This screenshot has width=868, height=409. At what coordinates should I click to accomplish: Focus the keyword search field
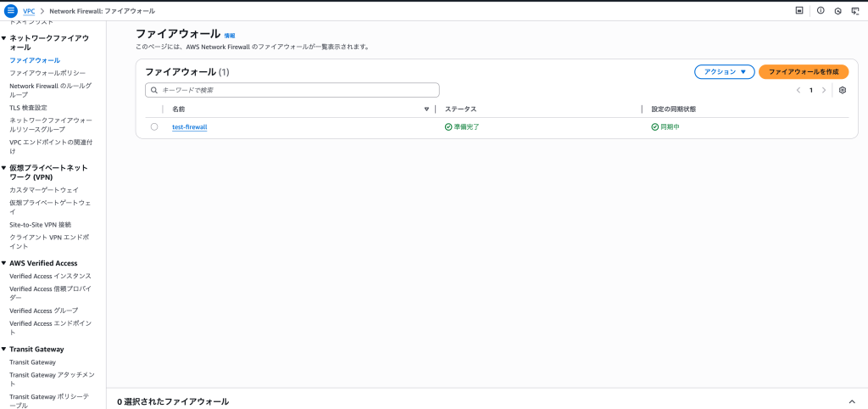click(292, 90)
